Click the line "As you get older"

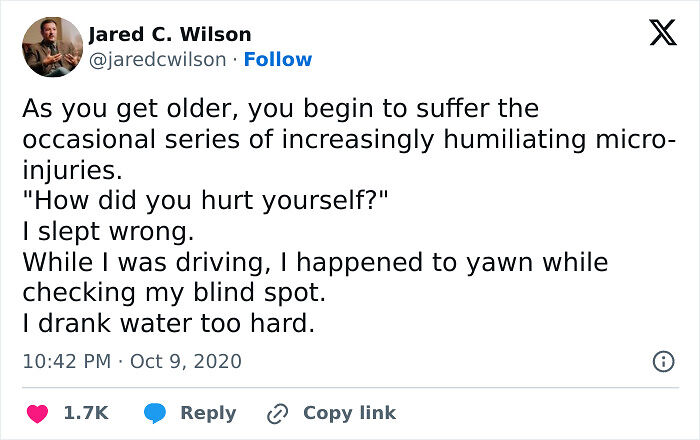click(280, 108)
